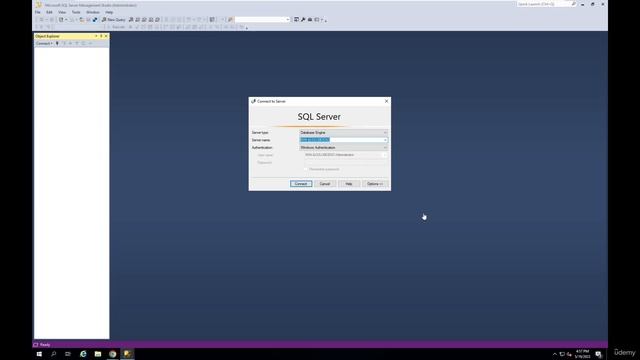Click the Cancel button in the dialog
The width and height of the screenshot is (640, 360).
coord(325,184)
